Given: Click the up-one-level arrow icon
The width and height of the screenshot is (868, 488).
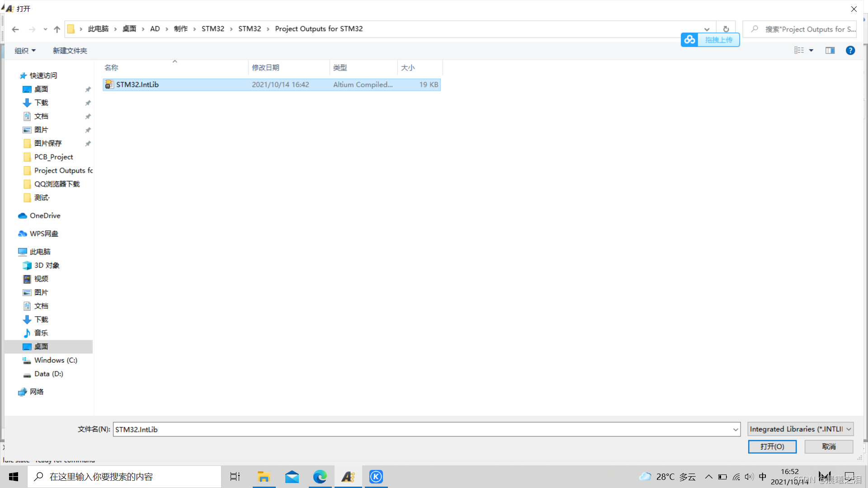Looking at the screenshot, I should coord(57,29).
